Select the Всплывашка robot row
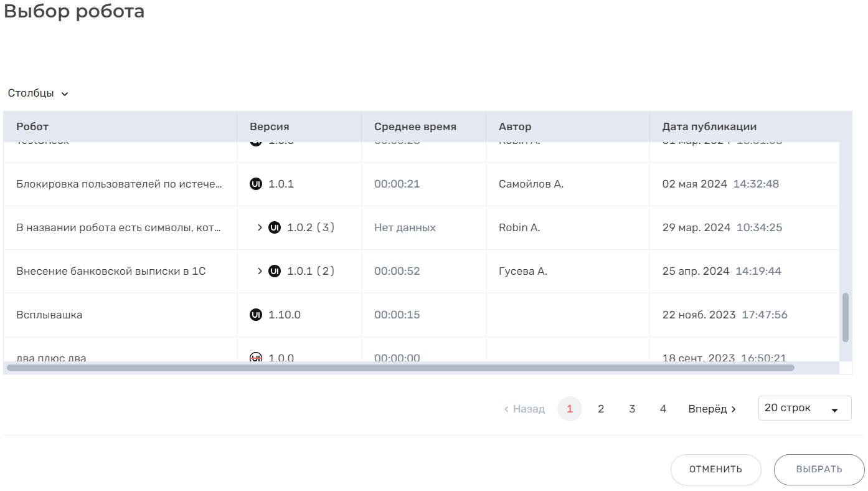868x491 pixels. click(x=50, y=315)
